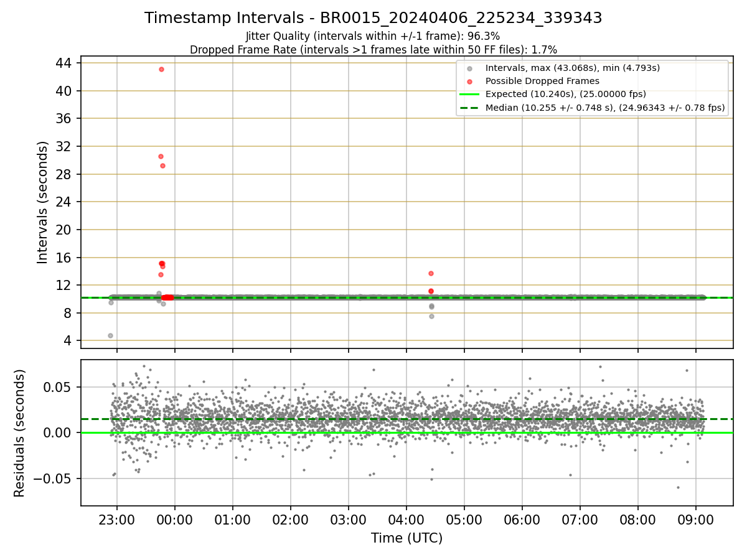Click the highest red point near 43 seconds

[x=161, y=69]
